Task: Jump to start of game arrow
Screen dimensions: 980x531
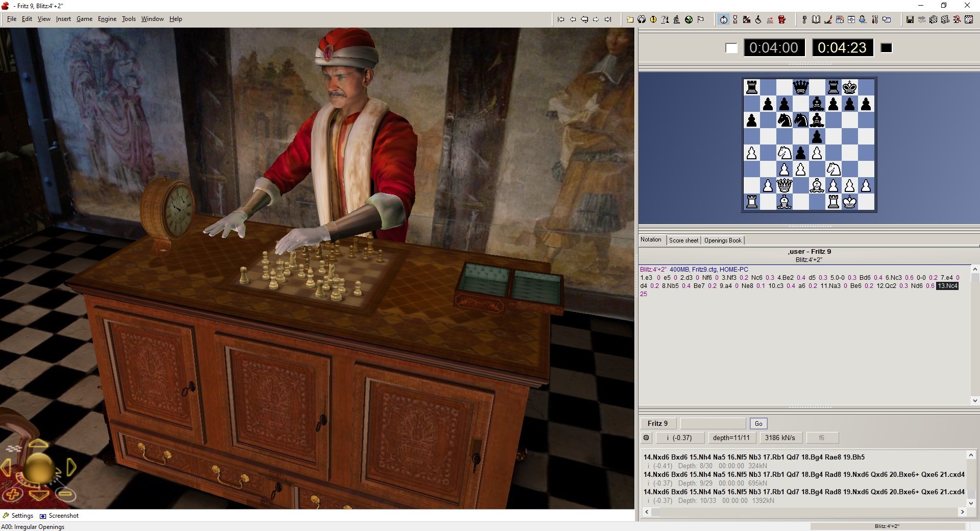Action: (x=561, y=19)
